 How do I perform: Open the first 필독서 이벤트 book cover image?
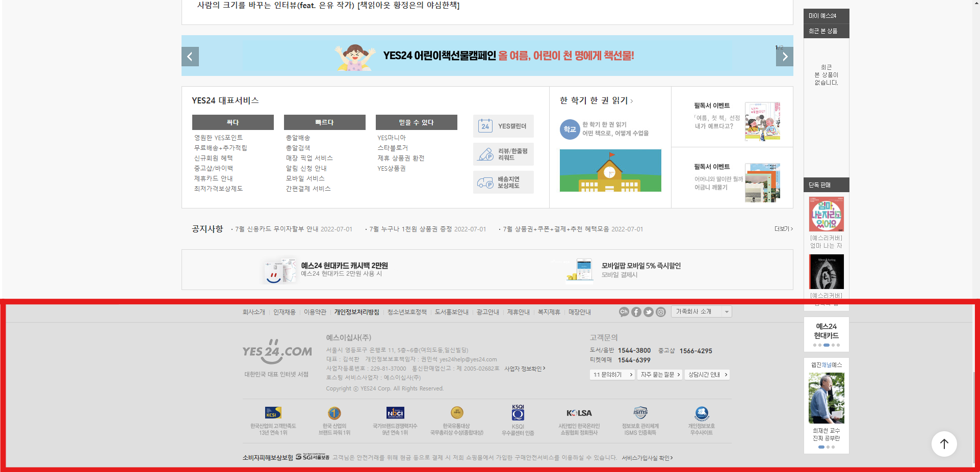pos(762,121)
